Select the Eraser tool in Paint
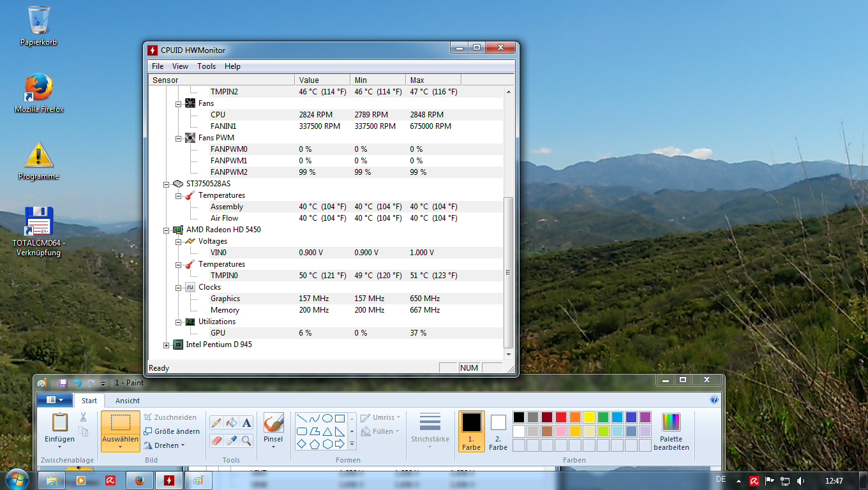 click(216, 440)
